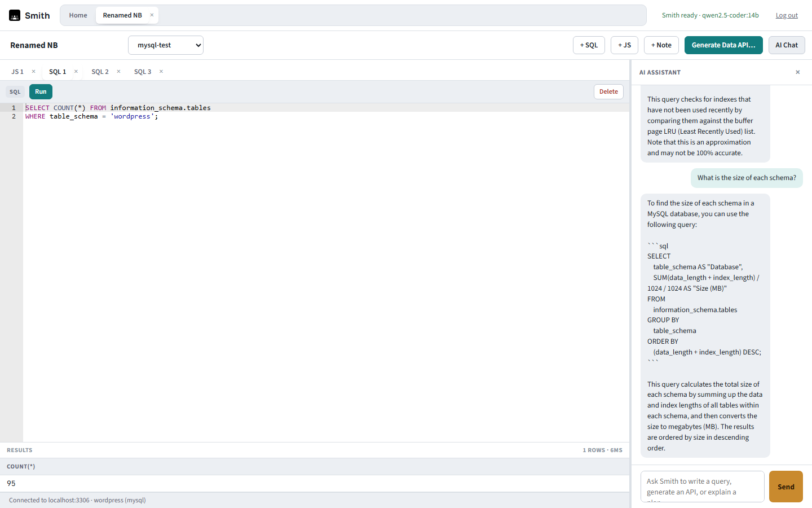Click 'Smith ready · qwen2.5-coder:14b' status
Viewport: 812px width, 508px height.
710,15
